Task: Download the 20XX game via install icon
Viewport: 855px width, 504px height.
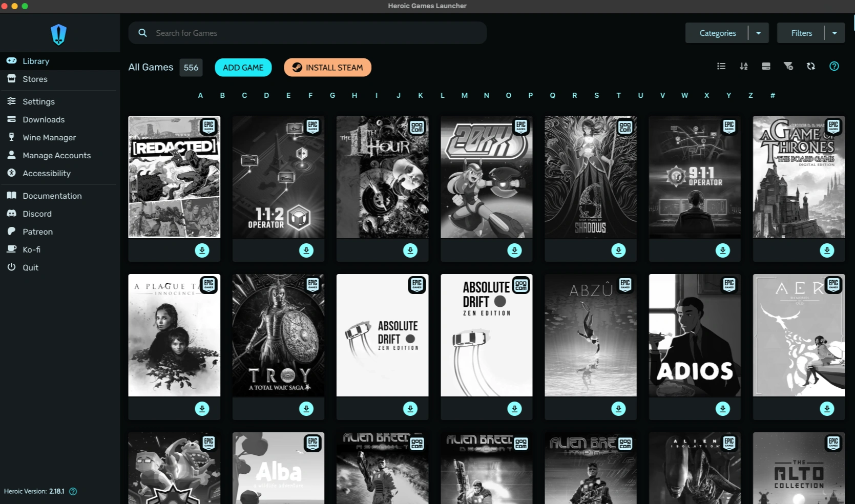Action: [x=514, y=250]
